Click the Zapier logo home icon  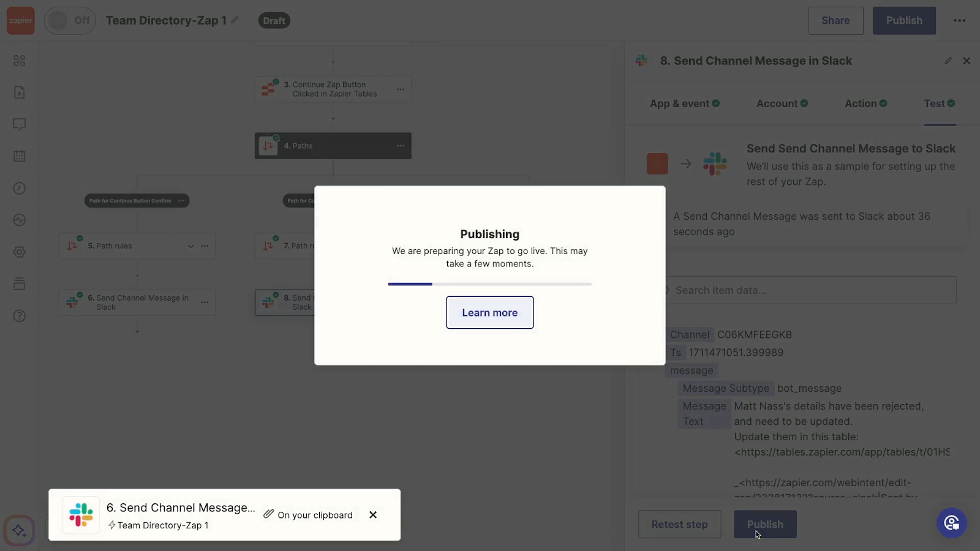click(21, 20)
